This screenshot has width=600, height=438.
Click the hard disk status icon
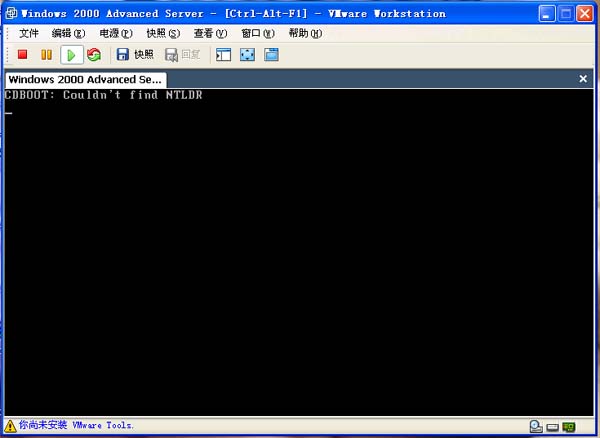point(536,426)
